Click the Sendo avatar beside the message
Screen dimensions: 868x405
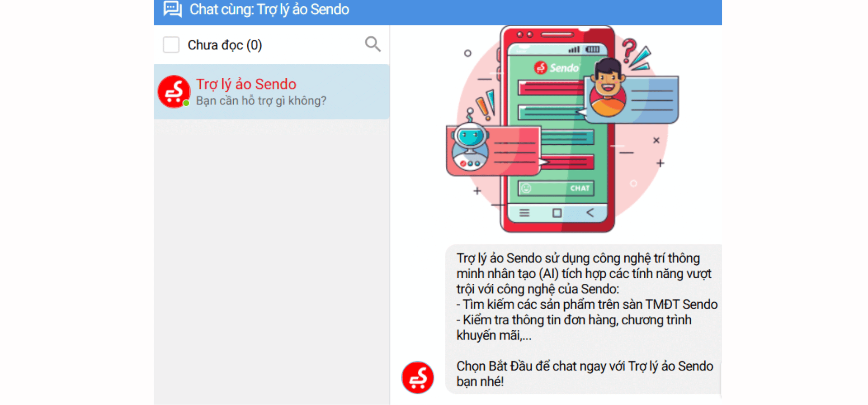417,377
